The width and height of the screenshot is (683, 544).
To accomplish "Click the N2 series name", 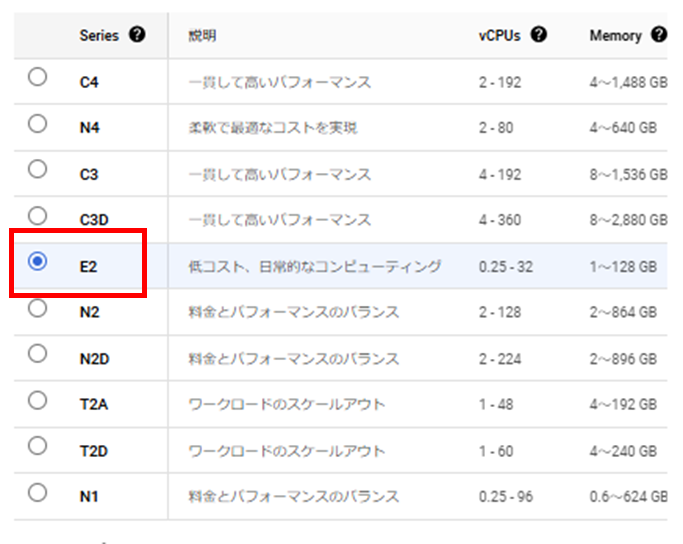I will (89, 312).
